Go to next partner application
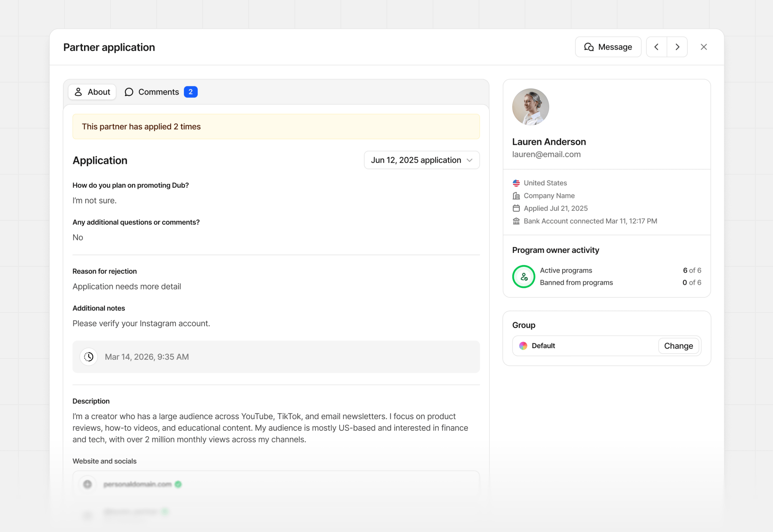773x532 pixels. [x=677, y=47]
